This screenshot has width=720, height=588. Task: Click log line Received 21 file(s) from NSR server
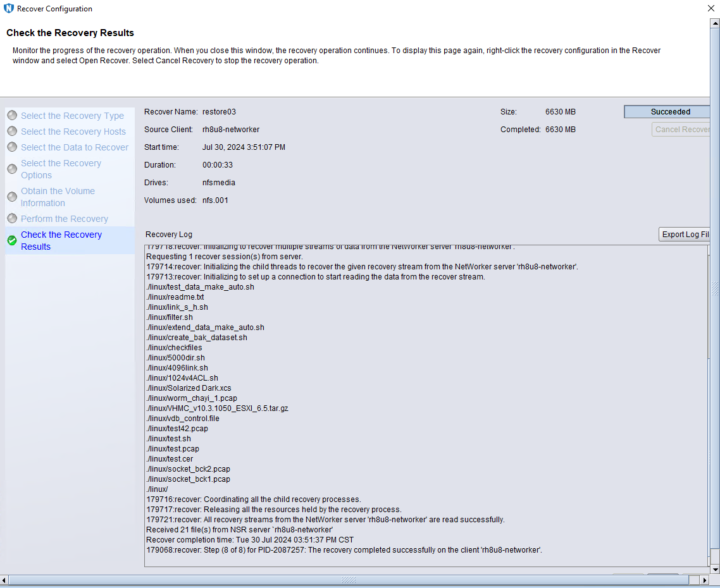[x=239, y=529]
